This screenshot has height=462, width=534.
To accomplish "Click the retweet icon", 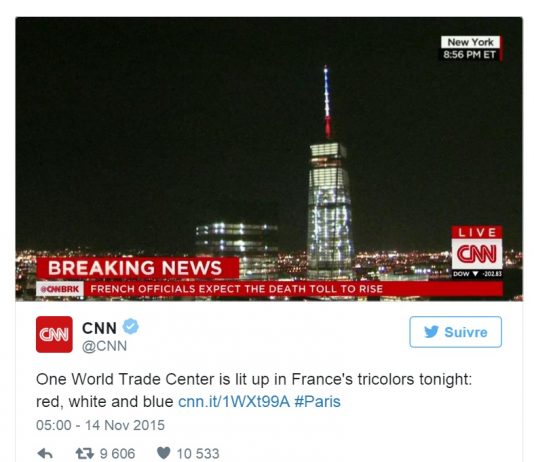I will [x=84, y=453].
